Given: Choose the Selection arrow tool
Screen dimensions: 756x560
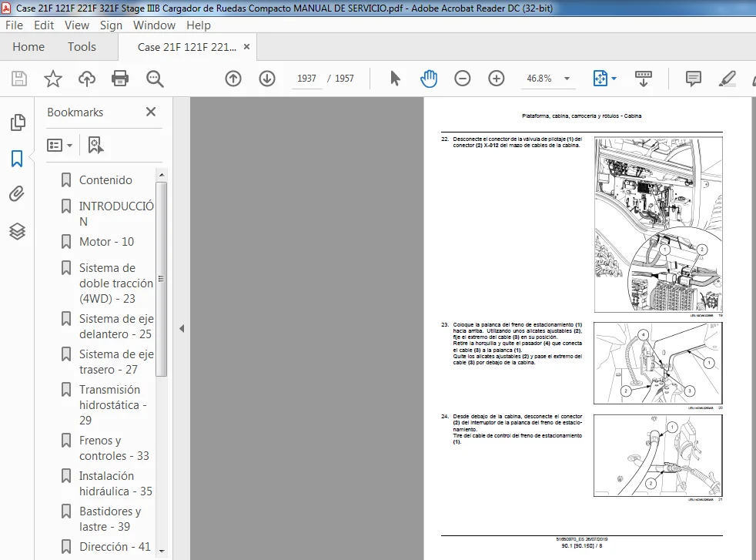Looking at the screenshot, I should (395, 78).
